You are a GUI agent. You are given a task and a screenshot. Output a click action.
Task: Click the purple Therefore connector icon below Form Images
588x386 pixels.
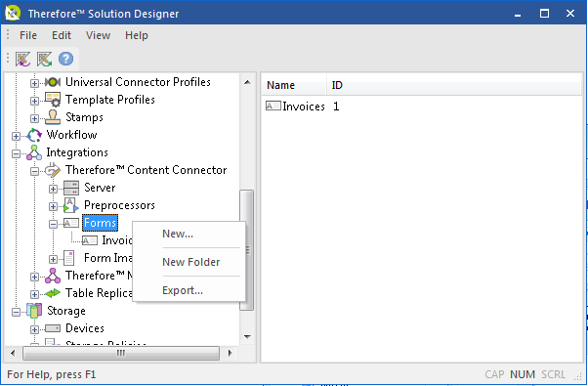click(x=53, y=276)
